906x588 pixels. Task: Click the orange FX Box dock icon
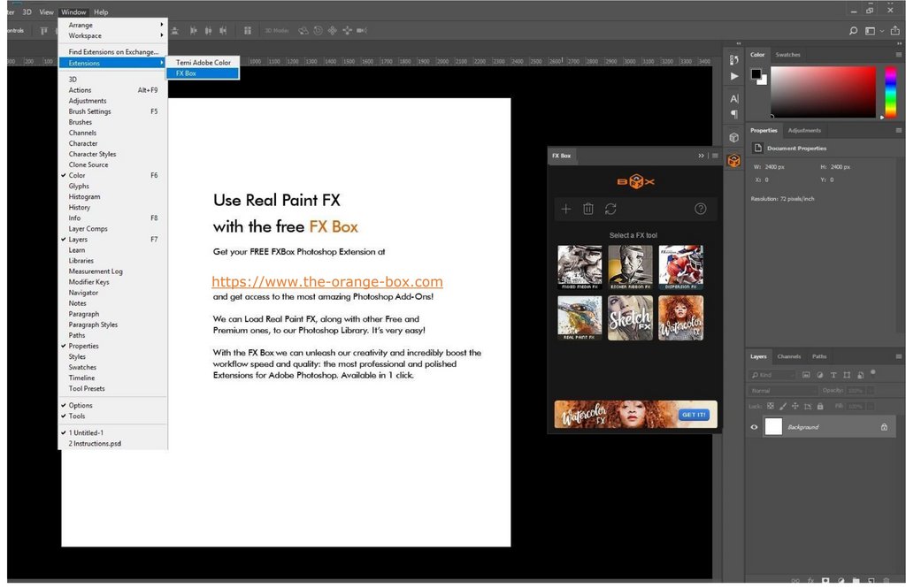point(733,161)
